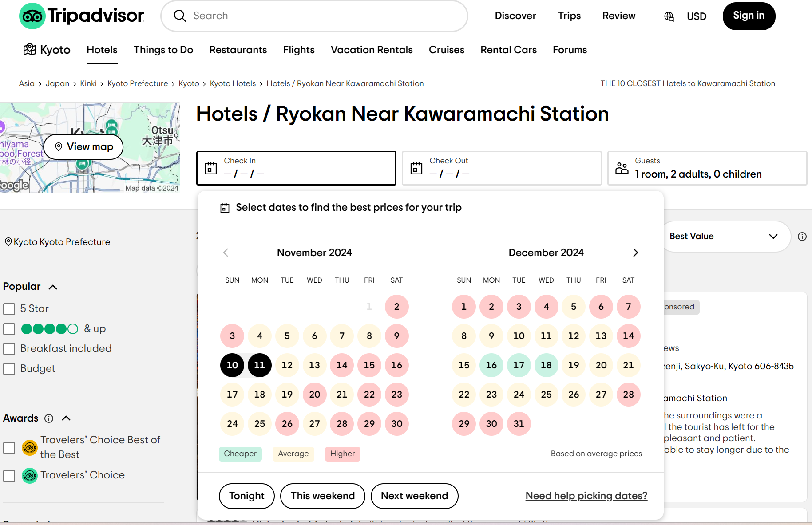Go to next month arrow

tap(635, 253)
